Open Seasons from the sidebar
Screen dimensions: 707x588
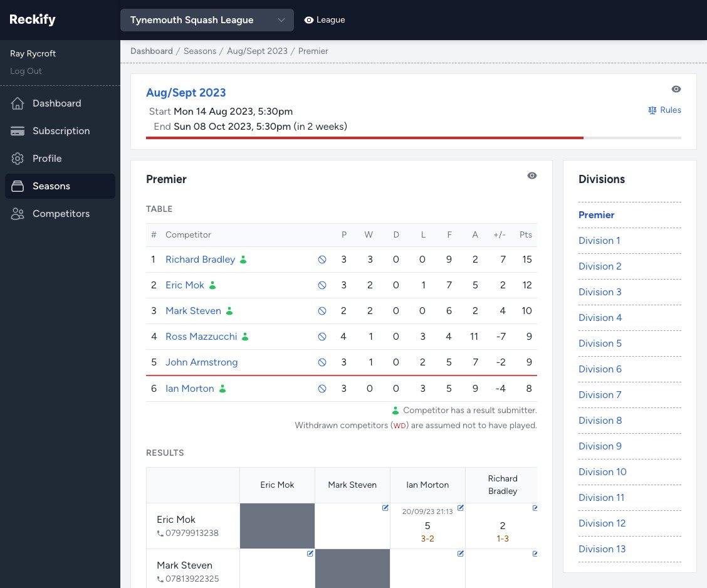coord(60,186)
